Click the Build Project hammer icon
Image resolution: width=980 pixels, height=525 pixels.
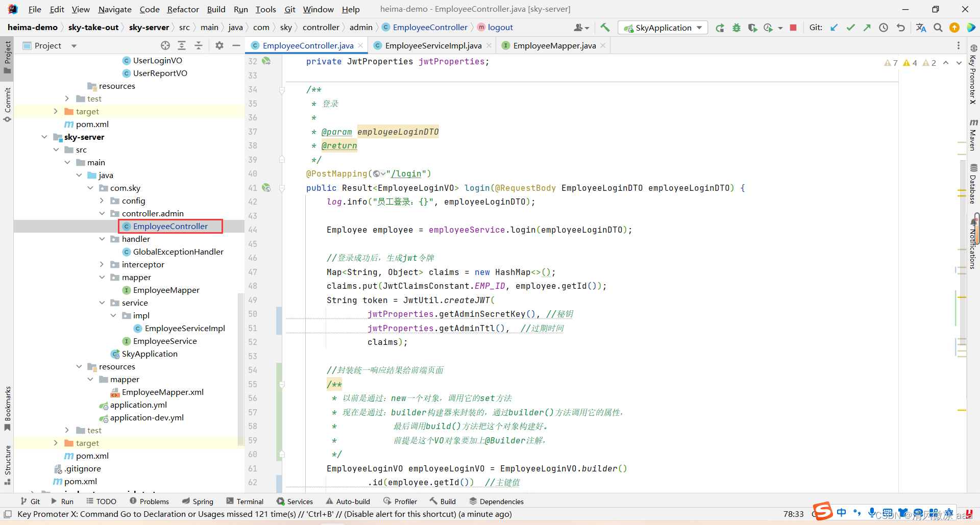click(x=605, y=28)
